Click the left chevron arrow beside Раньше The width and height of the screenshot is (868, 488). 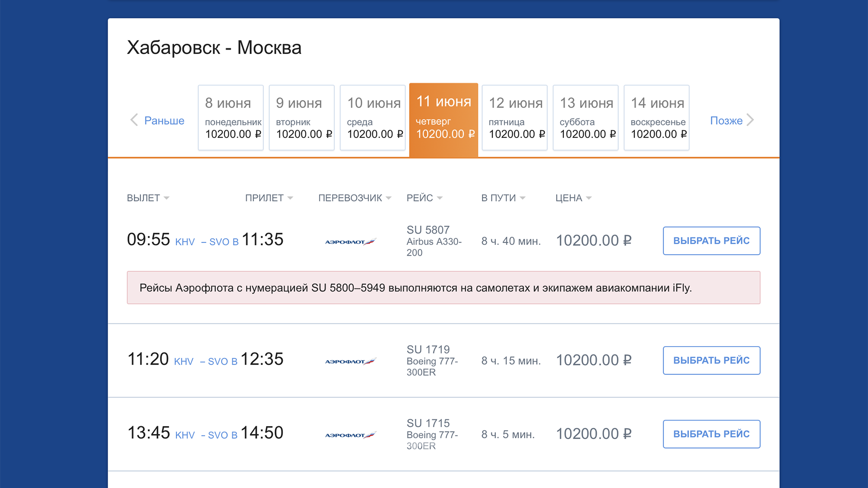(x=134, y=120)
